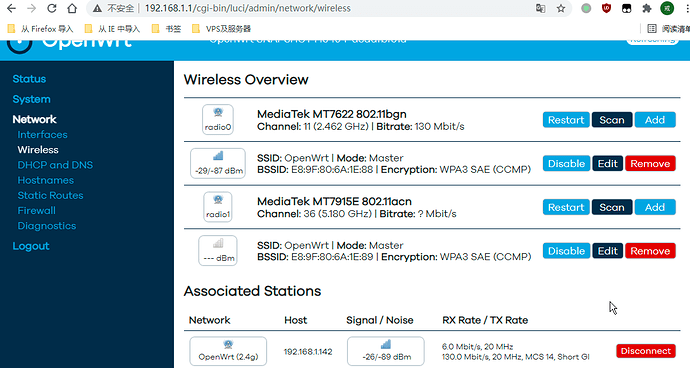The height and width of the screenshot is (368, 690).
Task: Open the browser home page
Action: pos(72,8)
